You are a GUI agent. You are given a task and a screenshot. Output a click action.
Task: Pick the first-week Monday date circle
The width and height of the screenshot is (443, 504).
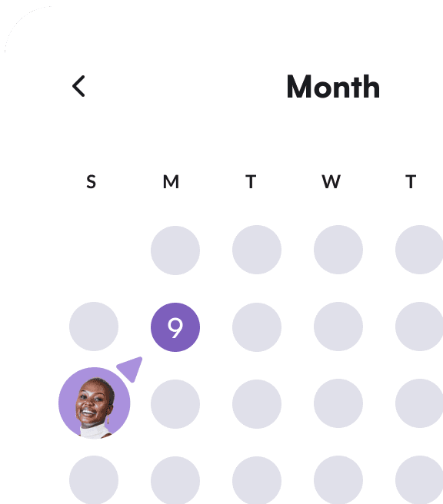pyautogui.click(x=175, y=250)
